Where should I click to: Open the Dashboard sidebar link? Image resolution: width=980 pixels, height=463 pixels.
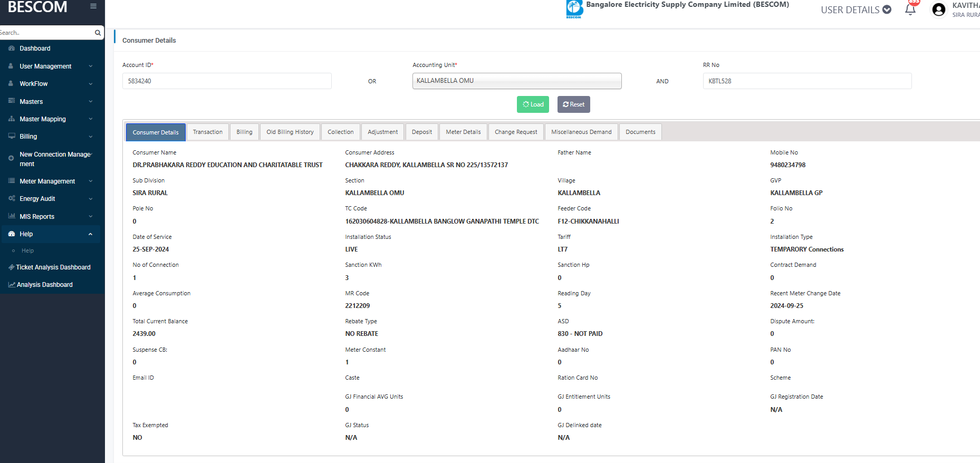tap(35, 49)
